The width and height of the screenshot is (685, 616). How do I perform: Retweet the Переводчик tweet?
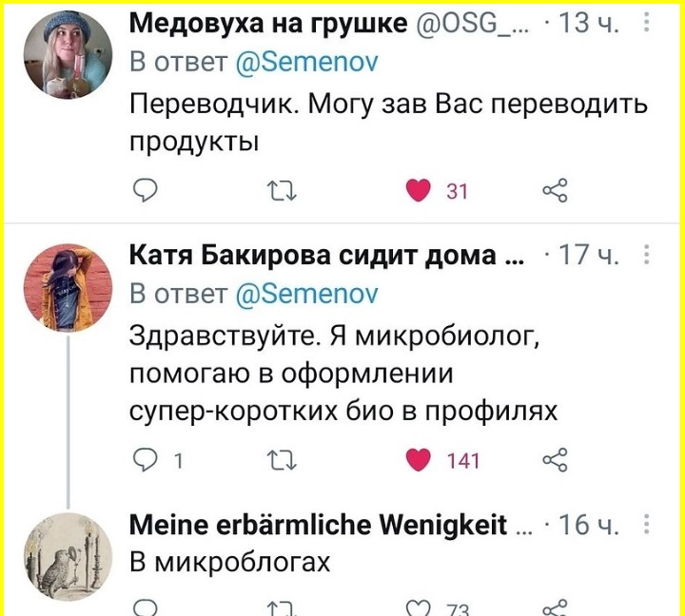tap(282, 191)
